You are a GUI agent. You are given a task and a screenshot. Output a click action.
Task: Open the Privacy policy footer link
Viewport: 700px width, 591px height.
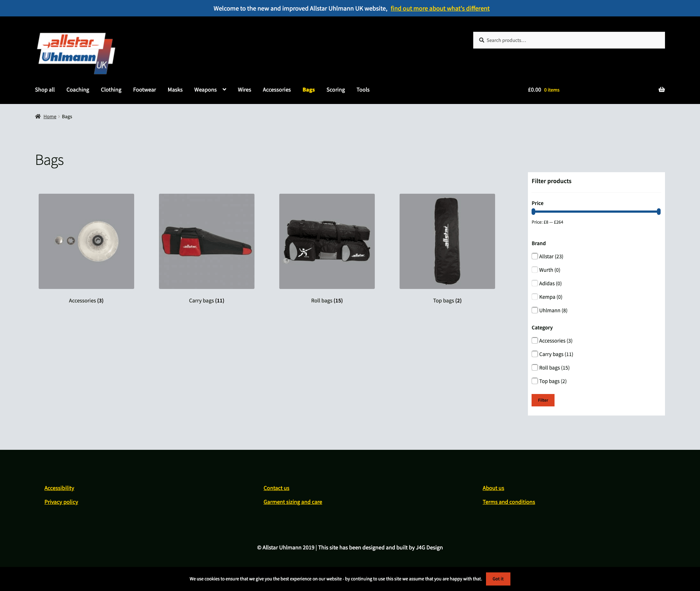pyautogui.click(x=61, y=502)
